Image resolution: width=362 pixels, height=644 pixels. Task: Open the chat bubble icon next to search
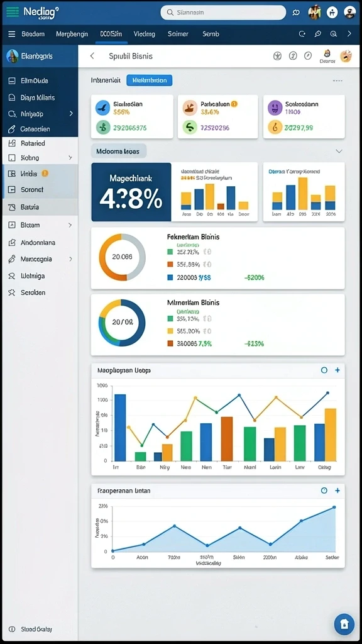[x=296, y=13]
